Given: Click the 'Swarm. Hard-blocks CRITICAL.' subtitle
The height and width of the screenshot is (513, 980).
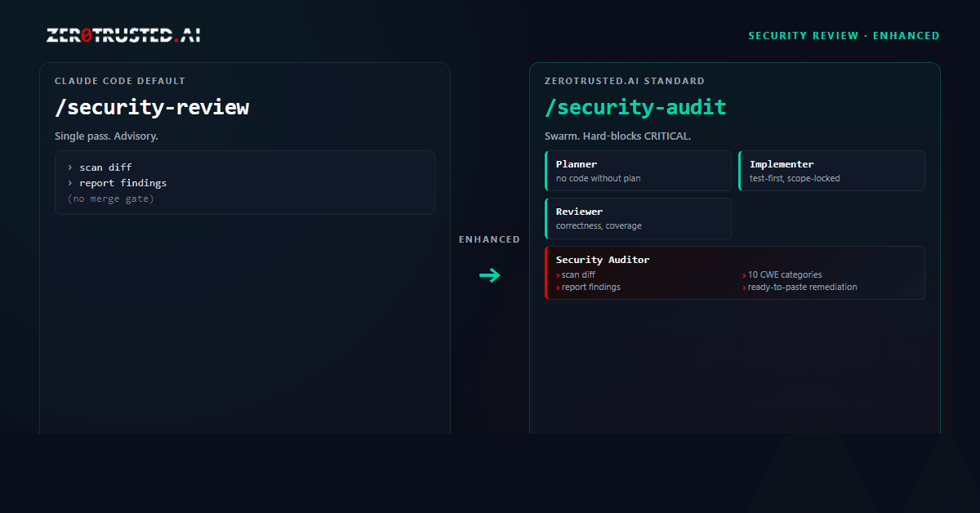Looking at the screenshot, I should pos(617,136).
